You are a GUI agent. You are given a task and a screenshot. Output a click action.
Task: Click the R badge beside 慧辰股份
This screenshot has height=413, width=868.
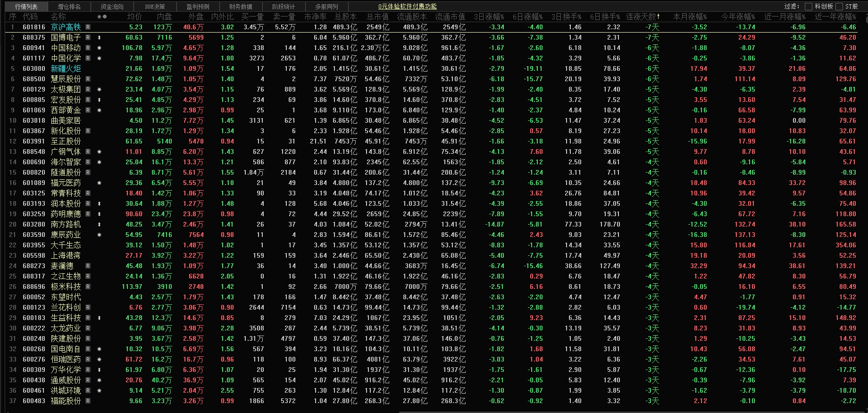88,79
